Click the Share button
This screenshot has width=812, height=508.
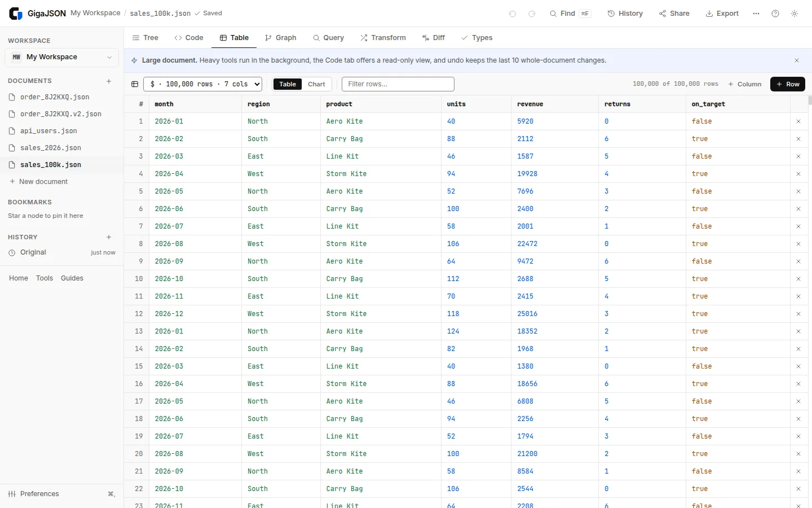pos(674,14)
